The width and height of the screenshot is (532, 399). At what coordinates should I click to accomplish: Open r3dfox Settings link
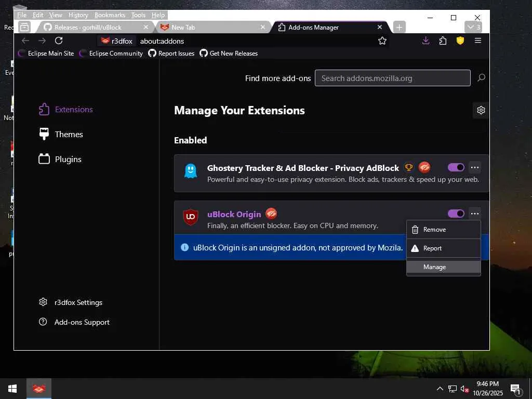pyautogui.click(x=71, y=302)
